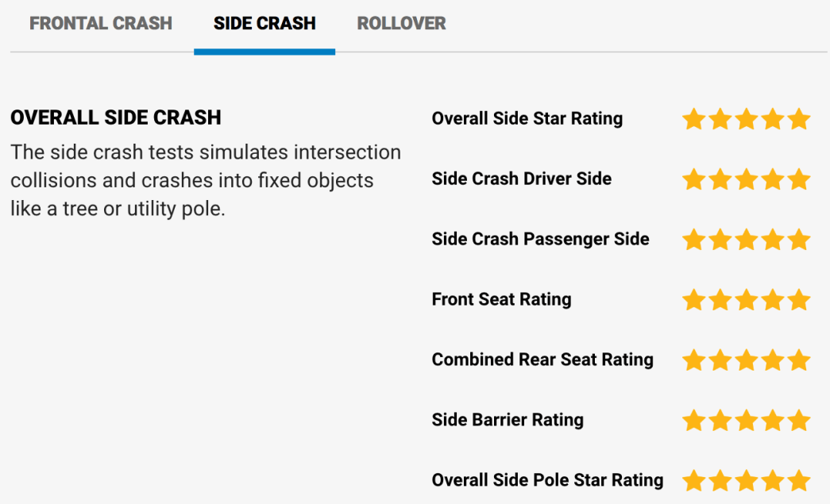The image size is (830, 504).
Task: Click first star of Side Crash Passenger Side
Action: (x=693, y=240)
